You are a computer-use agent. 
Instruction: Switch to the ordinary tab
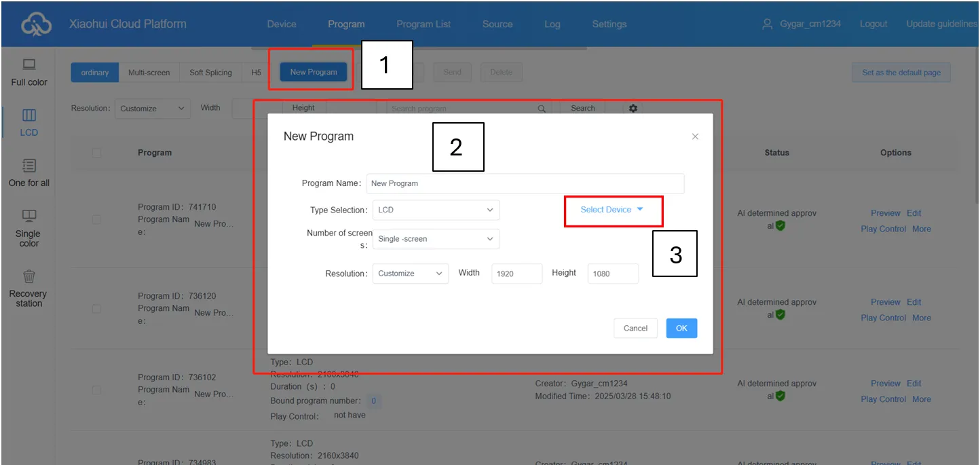point(95,73)
